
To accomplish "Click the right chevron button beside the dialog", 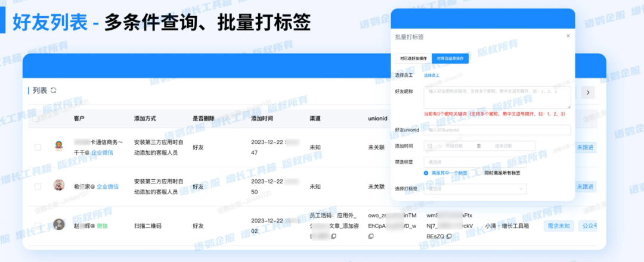I will click(588, 92).
